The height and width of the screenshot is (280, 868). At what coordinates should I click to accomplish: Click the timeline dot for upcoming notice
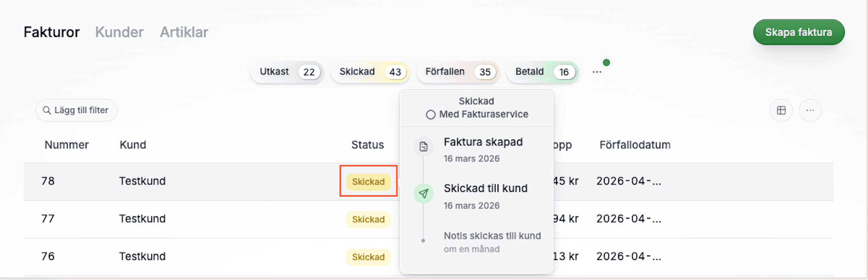[423, 241]
